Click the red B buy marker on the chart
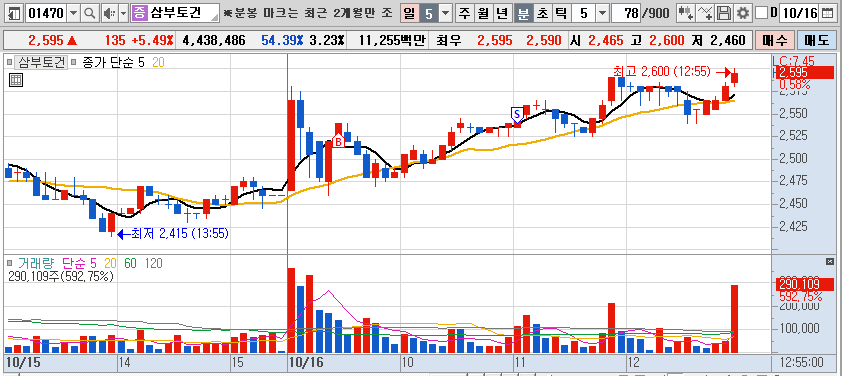The image size is (842, 376). pyautogui.click(x=338, y=142)
